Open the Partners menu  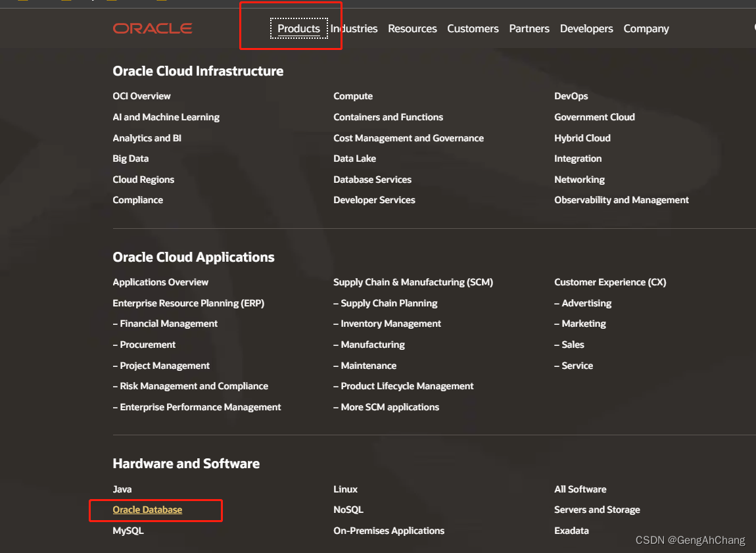[529, 28]
